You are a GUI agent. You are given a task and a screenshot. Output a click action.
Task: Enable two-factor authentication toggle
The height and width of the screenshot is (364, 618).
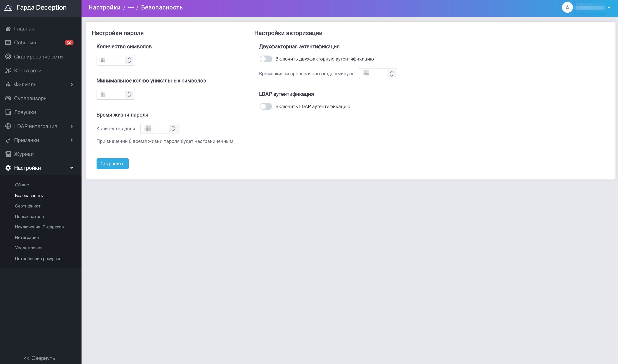pyautogui.click(x=266, y=59)
